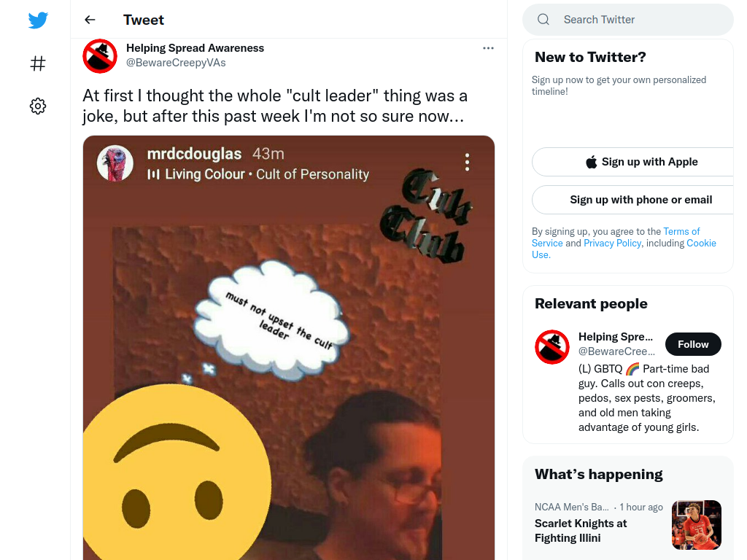The width and height of the screenshot is (747, 560).
Task: Click the Search Twitter field
Action: point(628,20)
